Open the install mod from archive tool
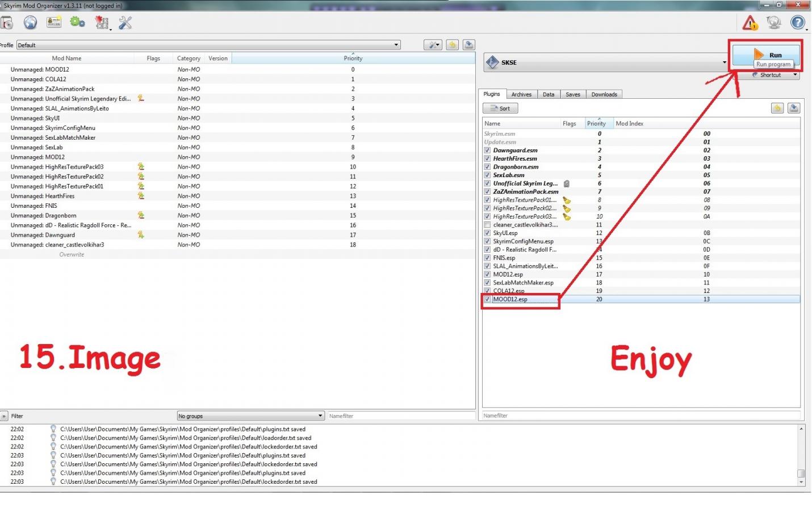The width and height of the screenshot is (812, 511). point(6,23)
